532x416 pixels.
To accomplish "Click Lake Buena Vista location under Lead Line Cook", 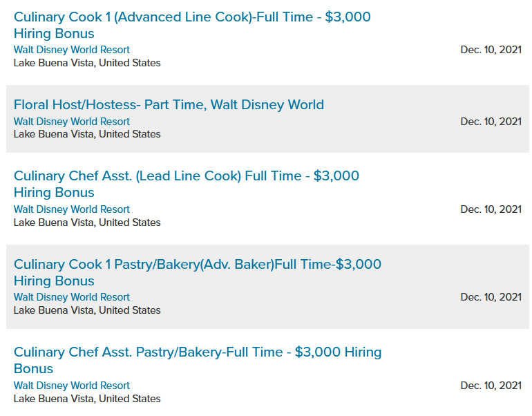I will point(87,223).
